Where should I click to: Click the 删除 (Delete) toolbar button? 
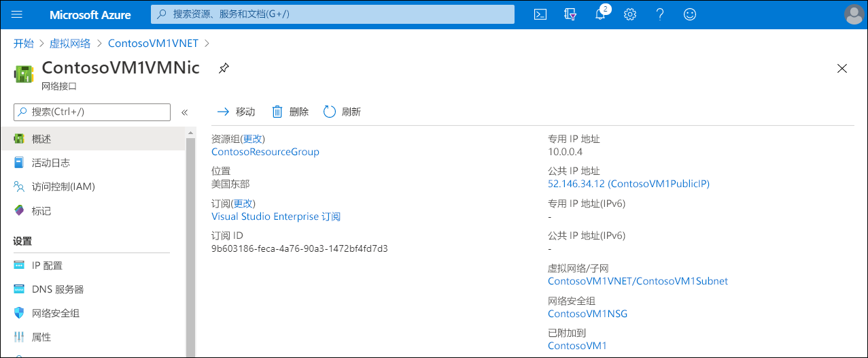[290, 112]
